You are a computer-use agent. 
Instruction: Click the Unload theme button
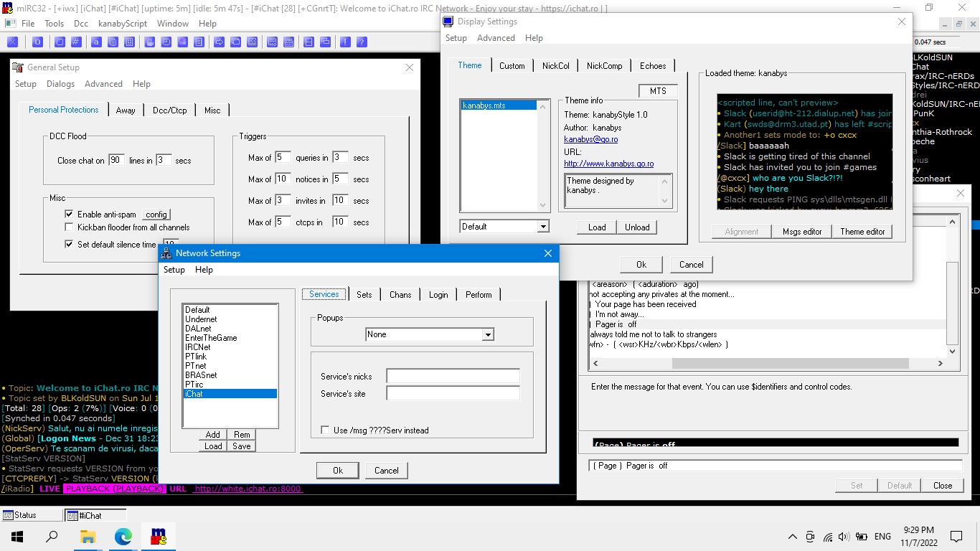[637, 227]
